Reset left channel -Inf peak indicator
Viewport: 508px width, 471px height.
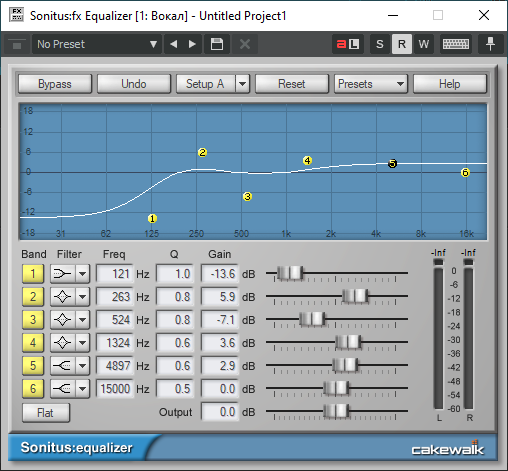click(x=438, y=253)
